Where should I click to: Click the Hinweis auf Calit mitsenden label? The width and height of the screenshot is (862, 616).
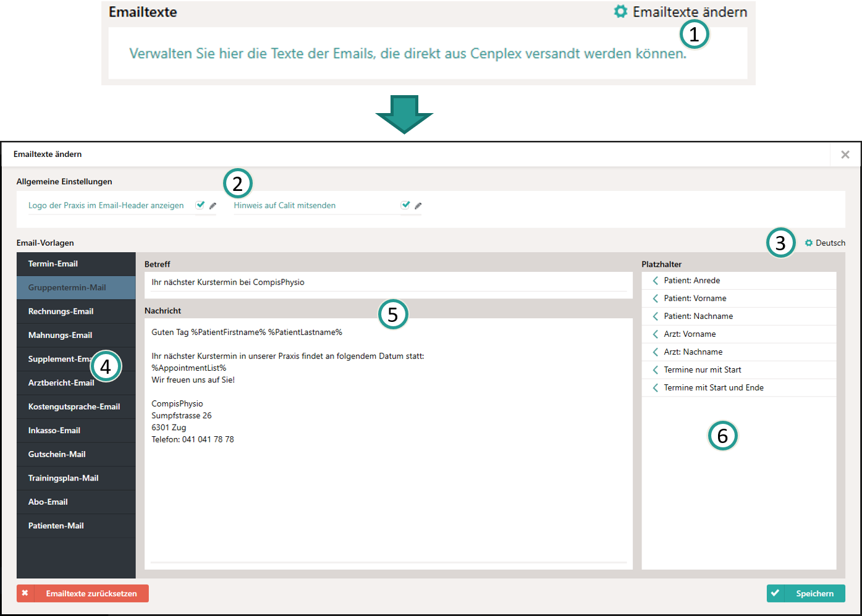[x=285, y=206]
